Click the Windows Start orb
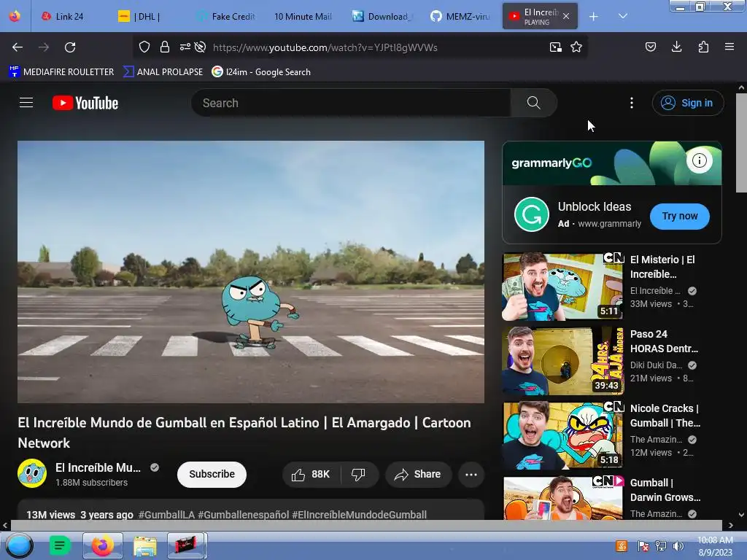 pyautogui.click(x=20, y=545)
